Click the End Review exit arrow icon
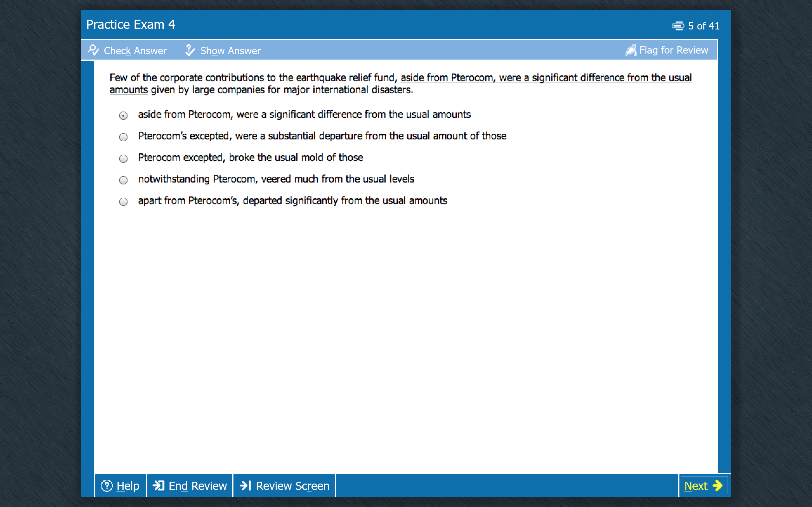Screen dimensions: 812x507 point(159,485)
